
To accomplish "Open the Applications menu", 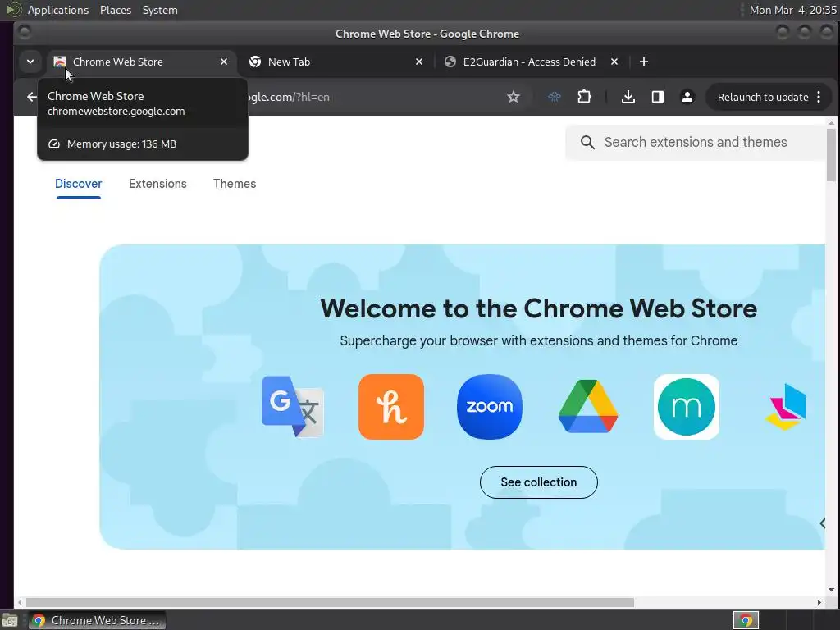I will click(x=58, y=10).
